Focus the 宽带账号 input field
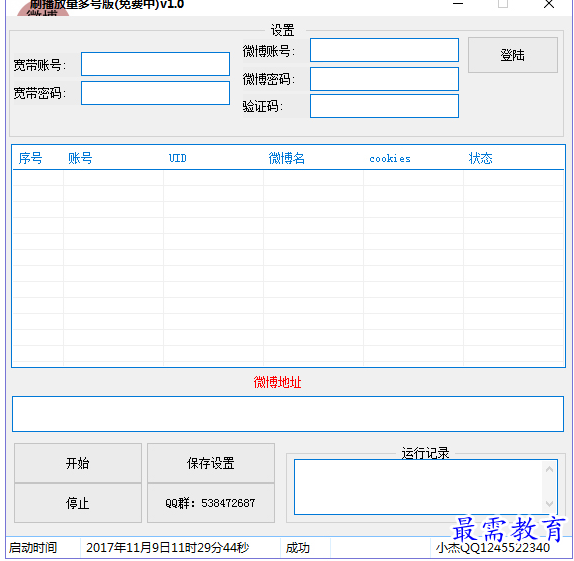Image resolution: width=574 pixels, height=561 pixels. pyautogui.click(x=155, y=64)
